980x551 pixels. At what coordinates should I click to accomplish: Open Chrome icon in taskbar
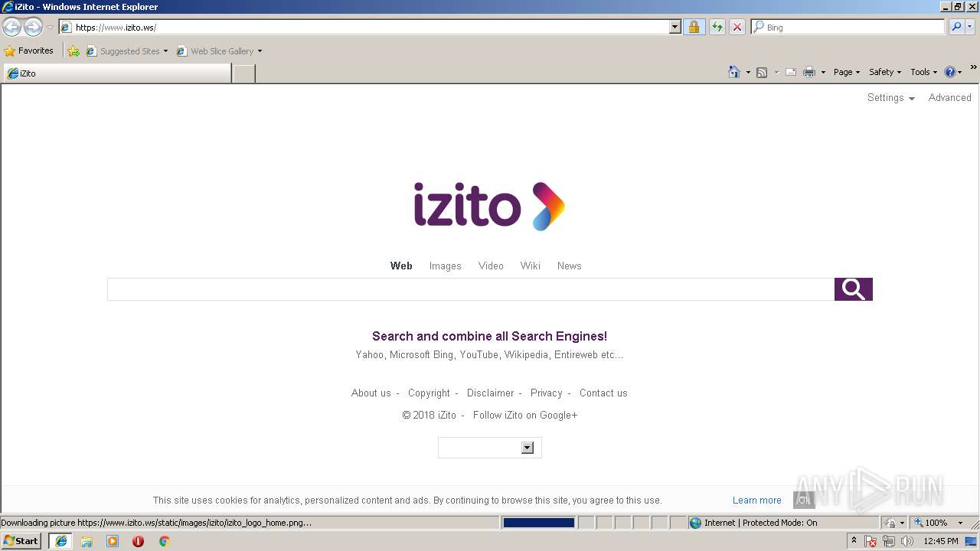[x=164, y=541]
